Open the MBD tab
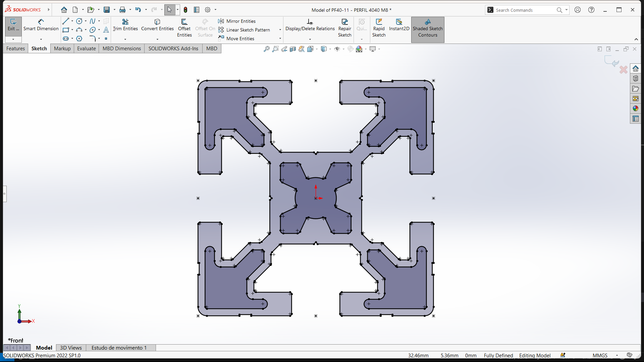Image resolution: width=644 pixels, height=362 pixels. coord(212,49)
